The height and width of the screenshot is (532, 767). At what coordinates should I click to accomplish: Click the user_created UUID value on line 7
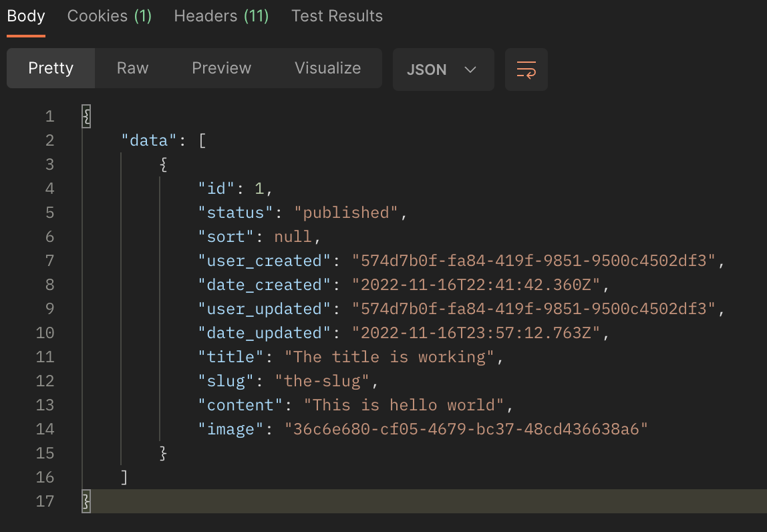click(x=534, y=261)
